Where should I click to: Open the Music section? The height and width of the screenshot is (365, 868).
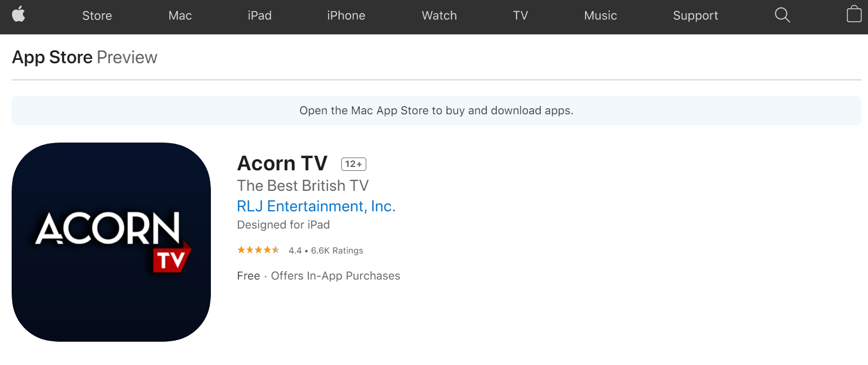tap(600, 16)
